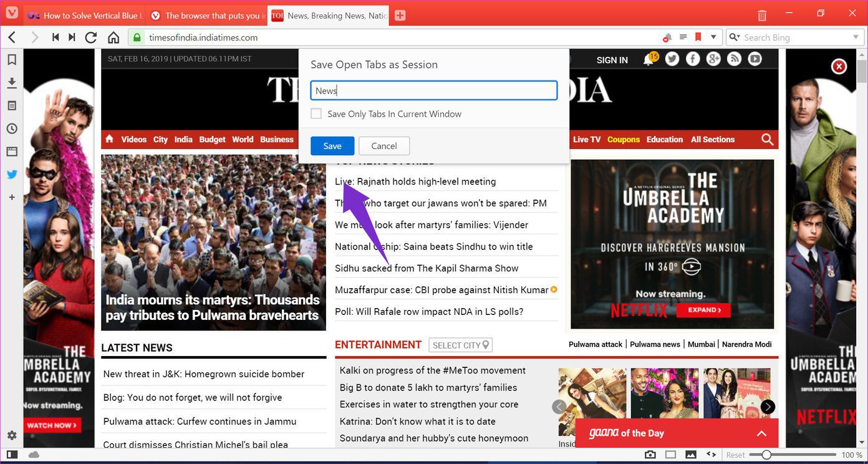Open Videos in the site navbar
Screen dimensions: 868x464
pos(134,139)
